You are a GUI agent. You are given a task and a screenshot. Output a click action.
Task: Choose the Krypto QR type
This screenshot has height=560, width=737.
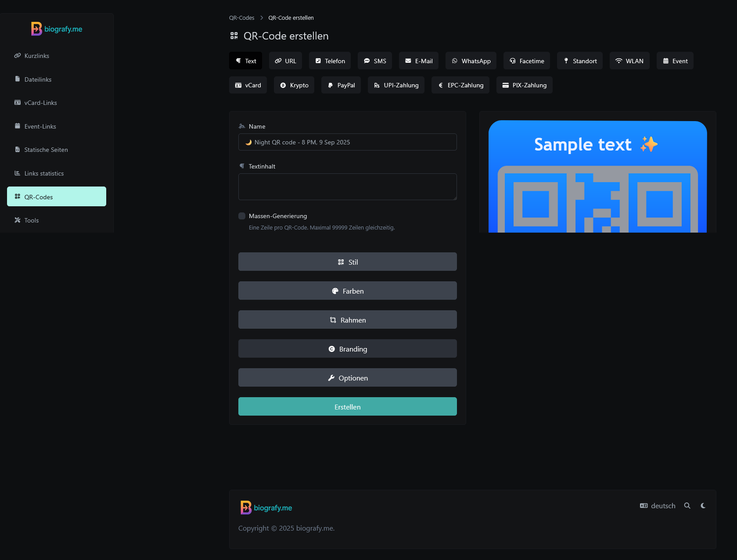pos(294,85)
